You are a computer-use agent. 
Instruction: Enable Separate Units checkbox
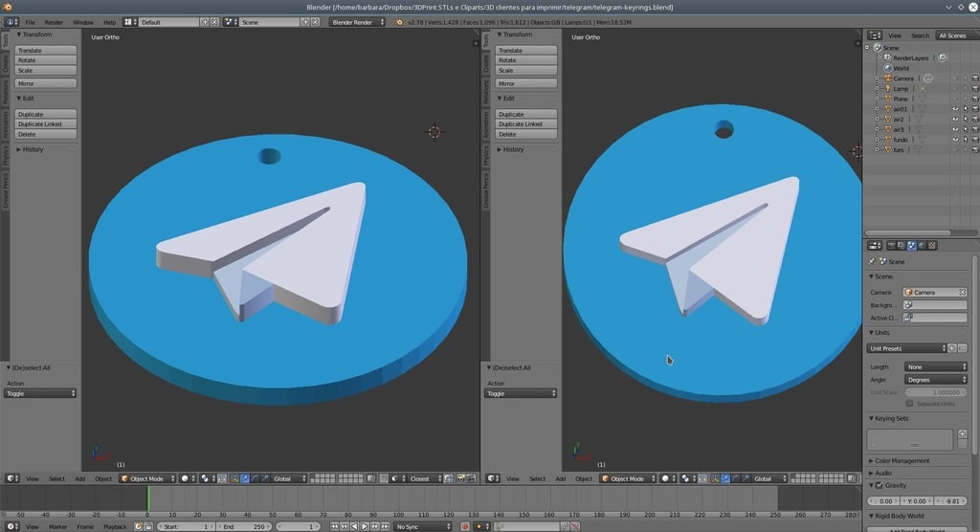pos(909,403)
